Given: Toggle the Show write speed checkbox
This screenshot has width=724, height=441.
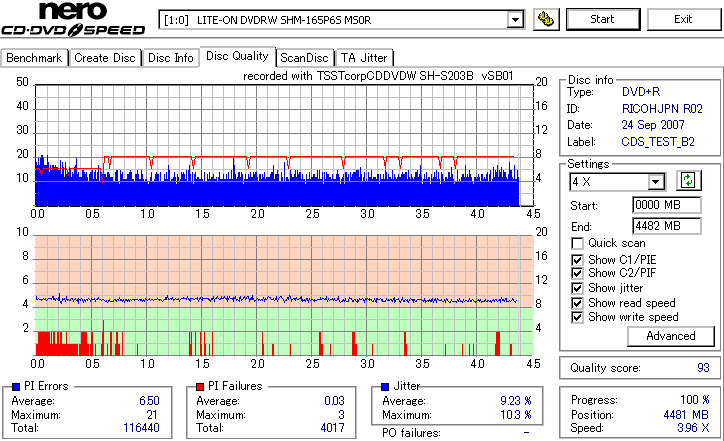Looking at the screenshot, I should [577, 317].
